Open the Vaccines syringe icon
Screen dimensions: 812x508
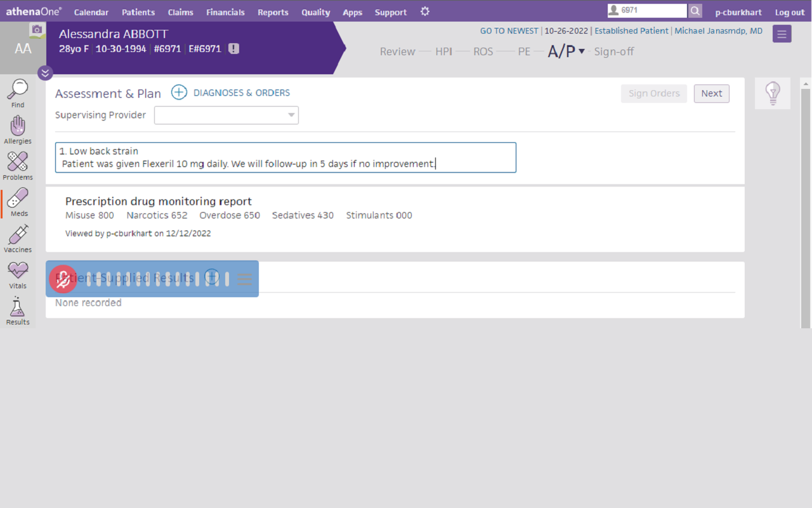pyautogui.click(x=18, y=236)
